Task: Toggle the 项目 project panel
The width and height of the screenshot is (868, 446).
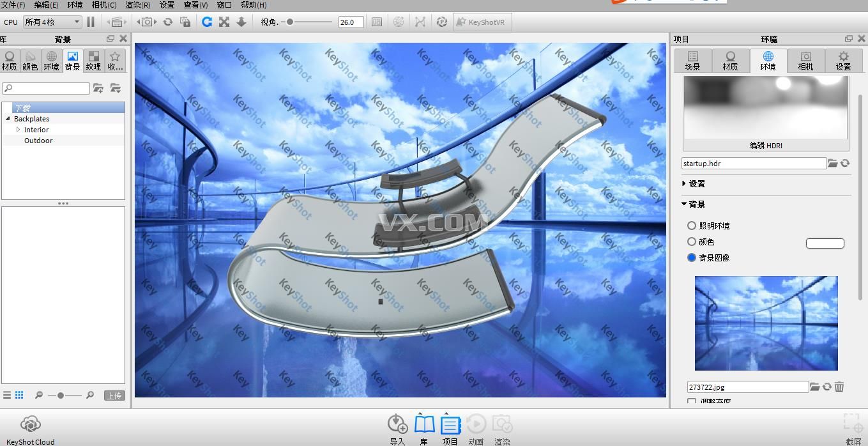Action: [x=450, y=429]
